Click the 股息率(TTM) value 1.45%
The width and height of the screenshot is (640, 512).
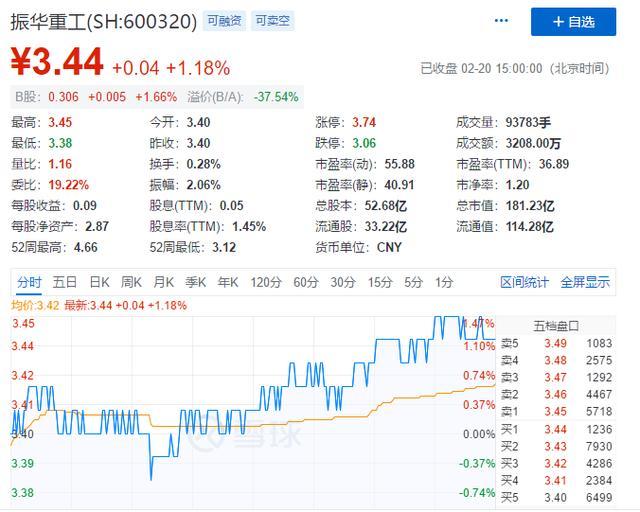249,226
